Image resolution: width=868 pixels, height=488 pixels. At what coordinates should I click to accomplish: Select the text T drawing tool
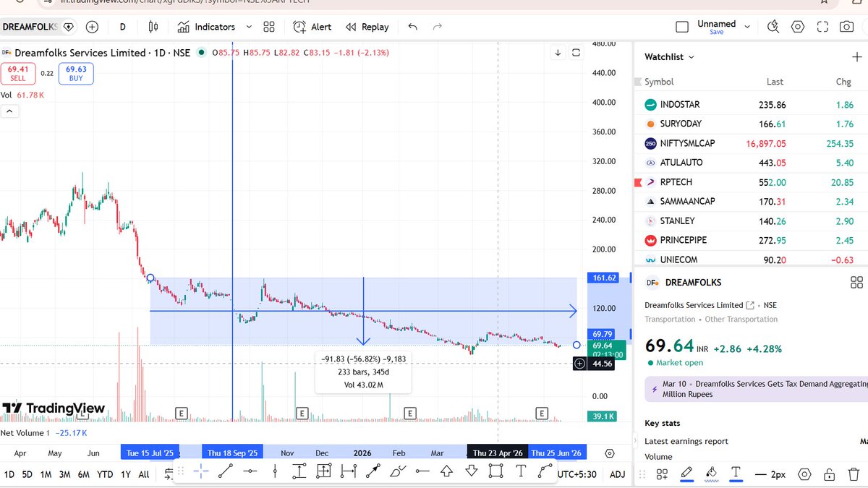(x=520, y=471)
